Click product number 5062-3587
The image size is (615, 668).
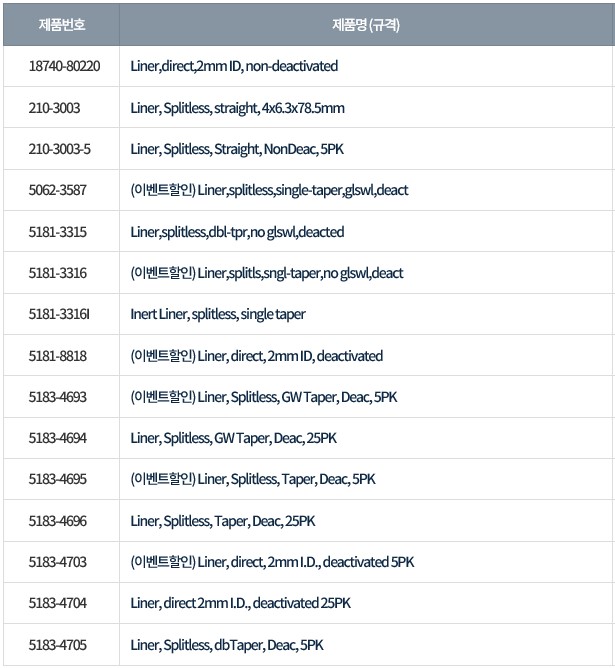(x=58, y=190)
